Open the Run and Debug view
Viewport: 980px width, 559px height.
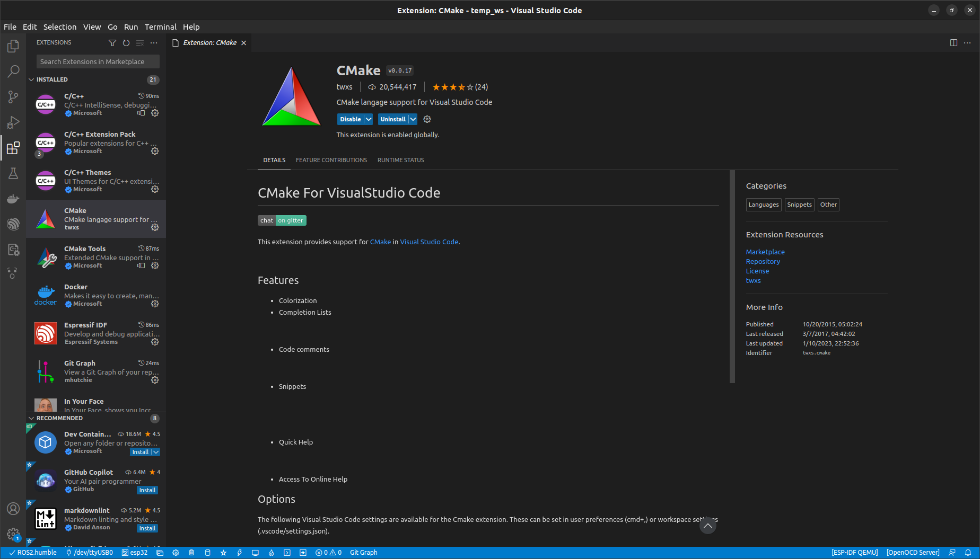pos(13,122)
